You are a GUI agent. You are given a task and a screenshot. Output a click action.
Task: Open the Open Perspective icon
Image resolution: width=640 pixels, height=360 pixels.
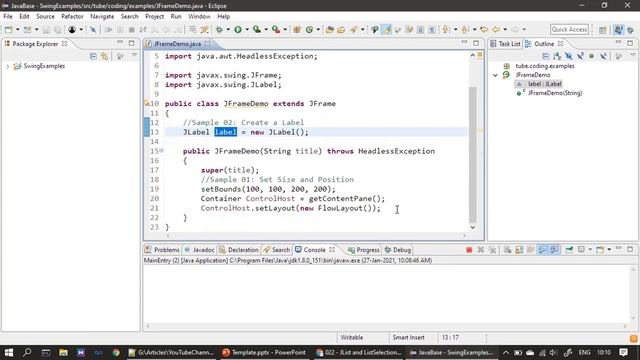click(x=603, y=30)
